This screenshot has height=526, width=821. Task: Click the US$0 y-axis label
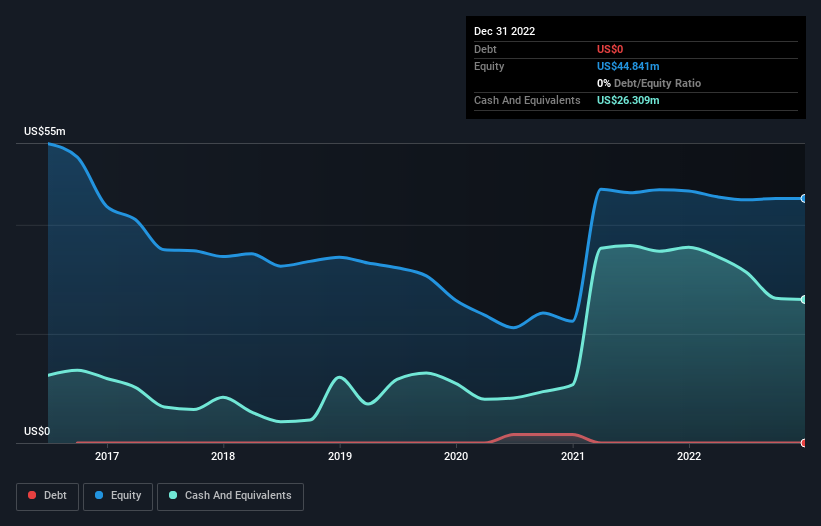click(x=37, y=431)
